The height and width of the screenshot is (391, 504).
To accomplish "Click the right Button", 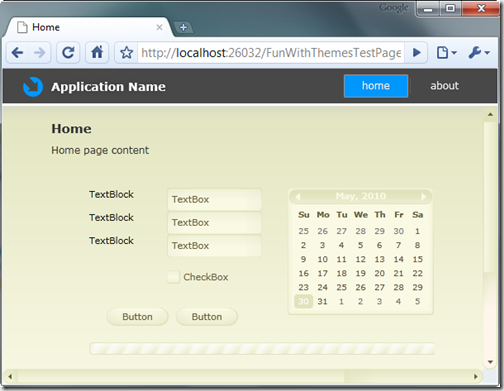I will [x=207, y=316].
